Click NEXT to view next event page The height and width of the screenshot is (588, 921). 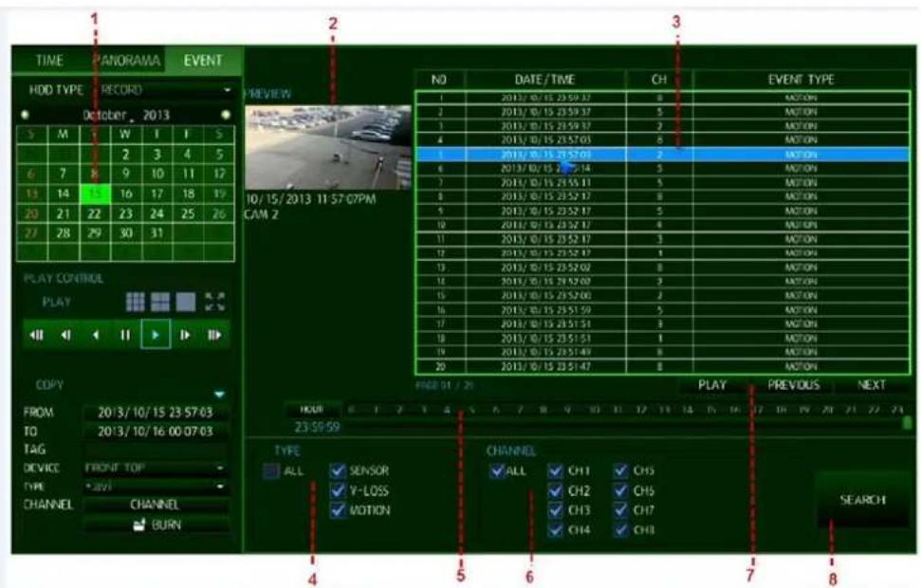tap(871, 385)
